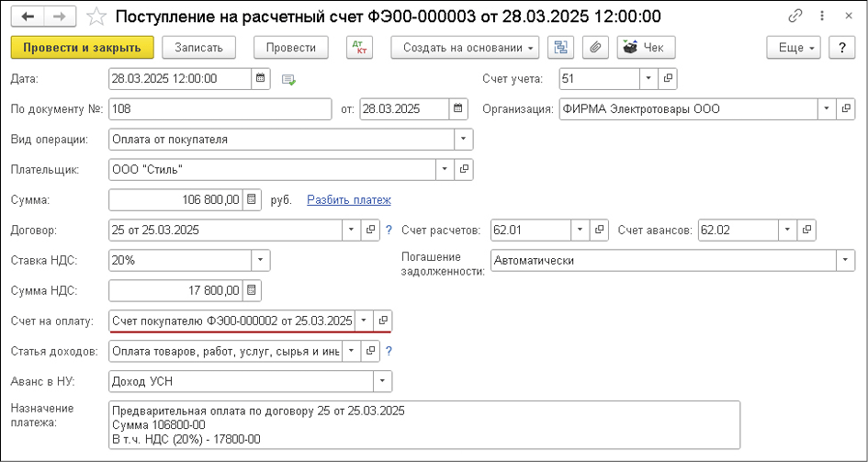Open calendar picker for Дата field

[x=261, y=79]
